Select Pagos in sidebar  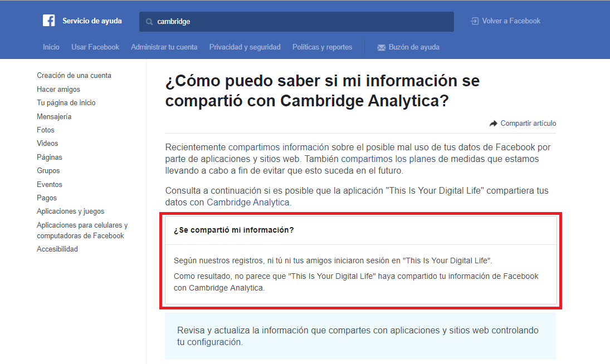pos(47,198)
